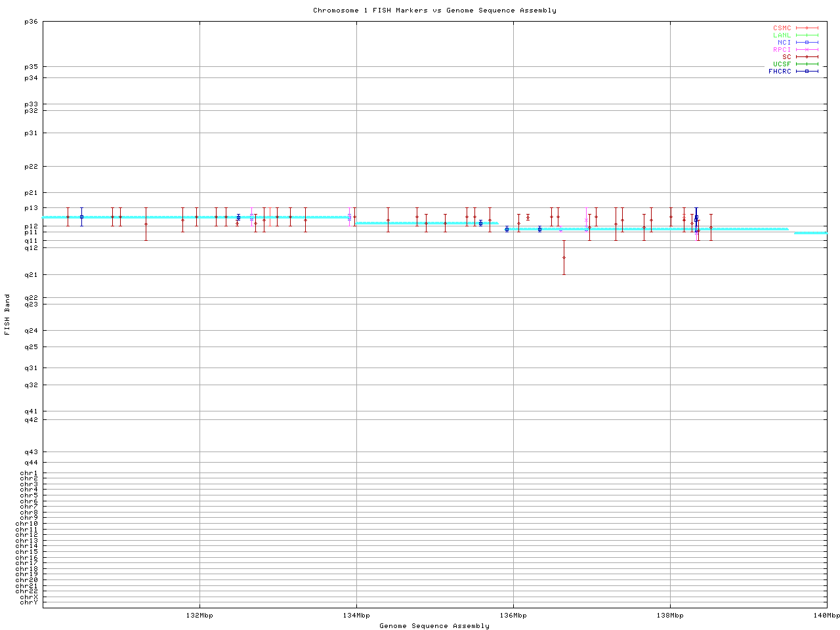
Task: Click the q44 band label
Action: pyautogui.click(x=31, y=463)
